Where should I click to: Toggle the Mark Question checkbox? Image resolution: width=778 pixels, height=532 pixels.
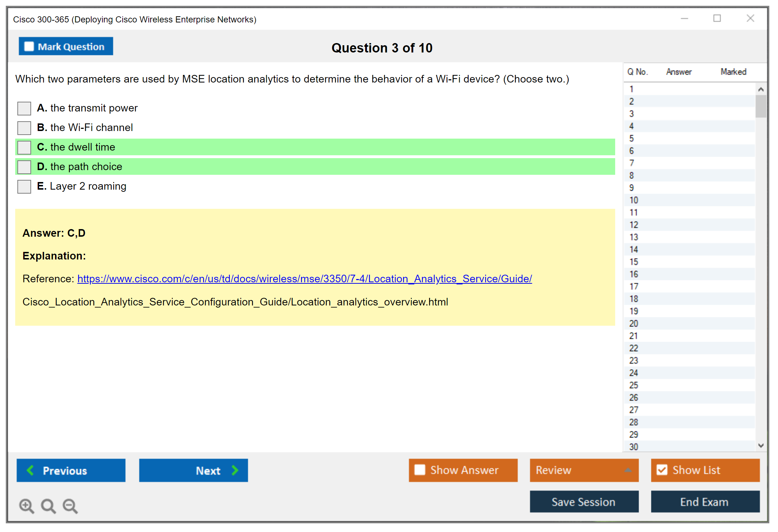[29, 46]
